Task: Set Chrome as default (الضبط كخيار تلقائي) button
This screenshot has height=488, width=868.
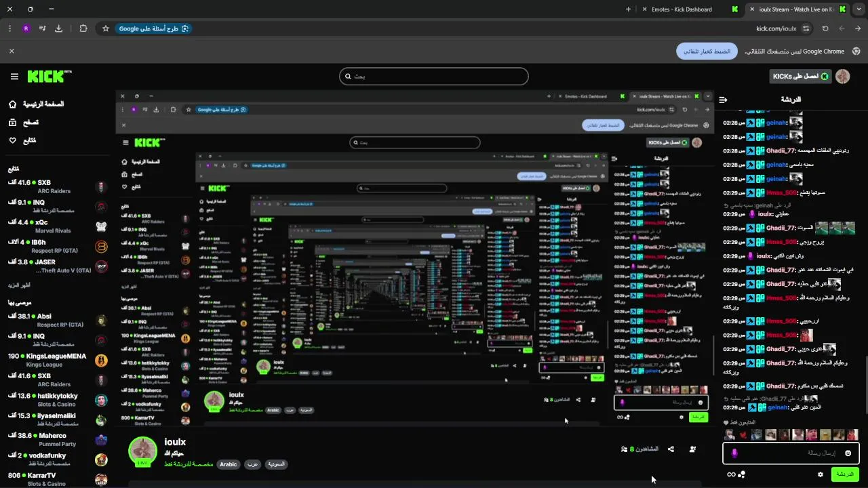Action: [x=707, y=51]
